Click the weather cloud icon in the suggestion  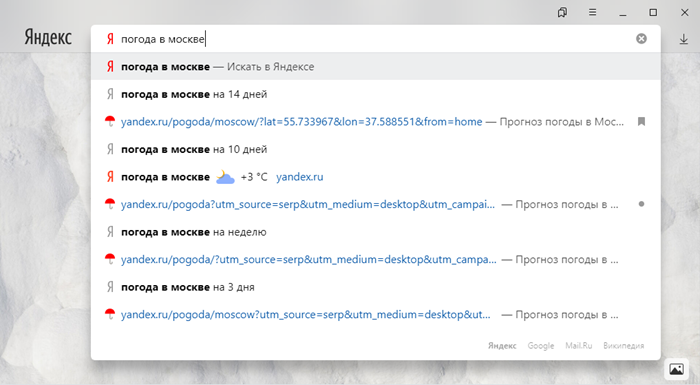pyautogui.click(x=225, y=177)
